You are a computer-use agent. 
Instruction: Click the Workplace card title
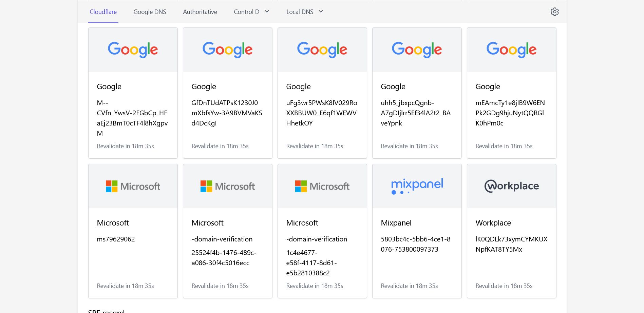tap(493, 223)
